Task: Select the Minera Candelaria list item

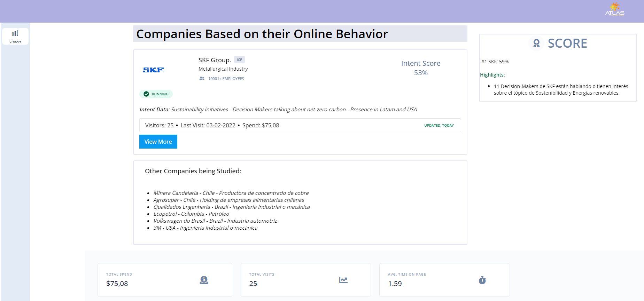Action: pyautogui.click(x=231, y=193)
